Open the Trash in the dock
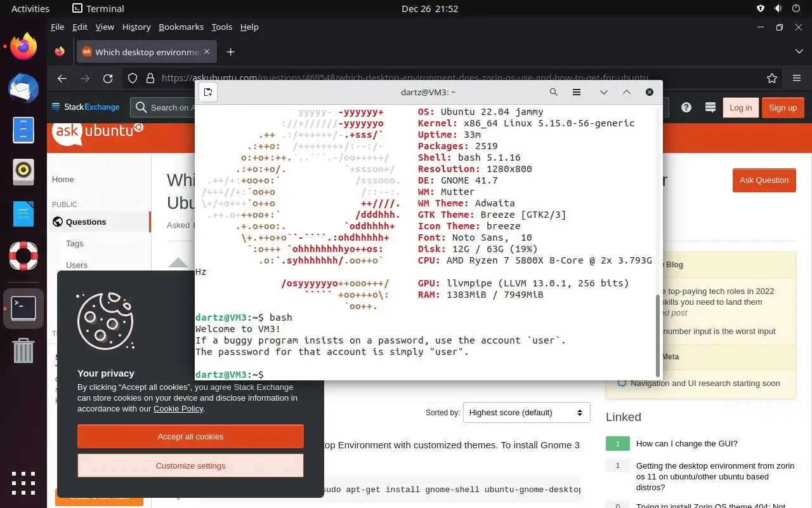 pos(23,350)
